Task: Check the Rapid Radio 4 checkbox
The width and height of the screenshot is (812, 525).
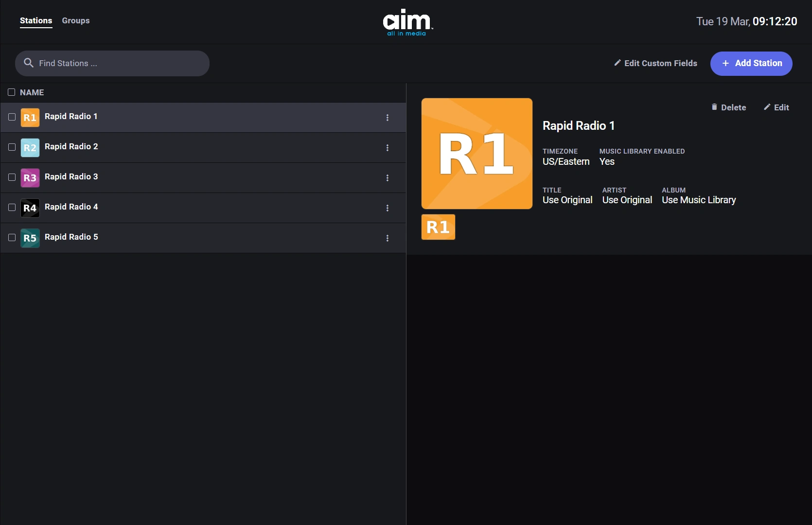Action: coord(12,207)
